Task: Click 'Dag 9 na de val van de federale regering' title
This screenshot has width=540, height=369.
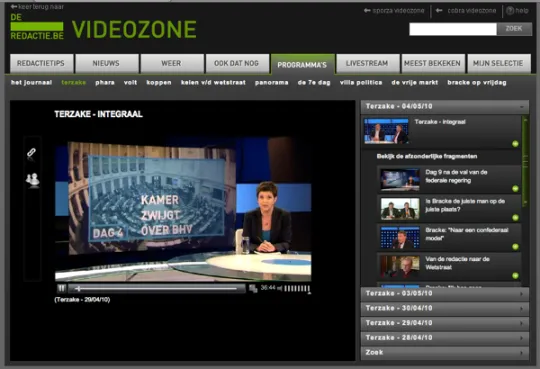Action: [456, 176]
